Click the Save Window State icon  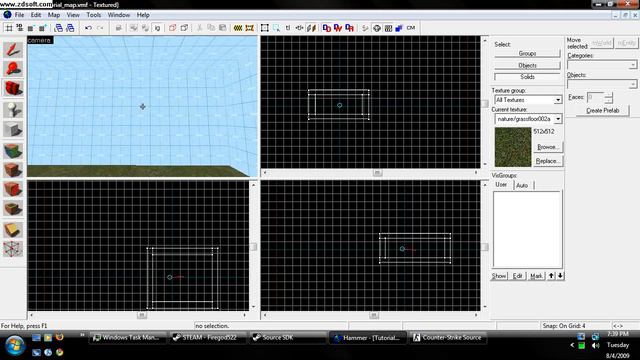tap(70, 28)
